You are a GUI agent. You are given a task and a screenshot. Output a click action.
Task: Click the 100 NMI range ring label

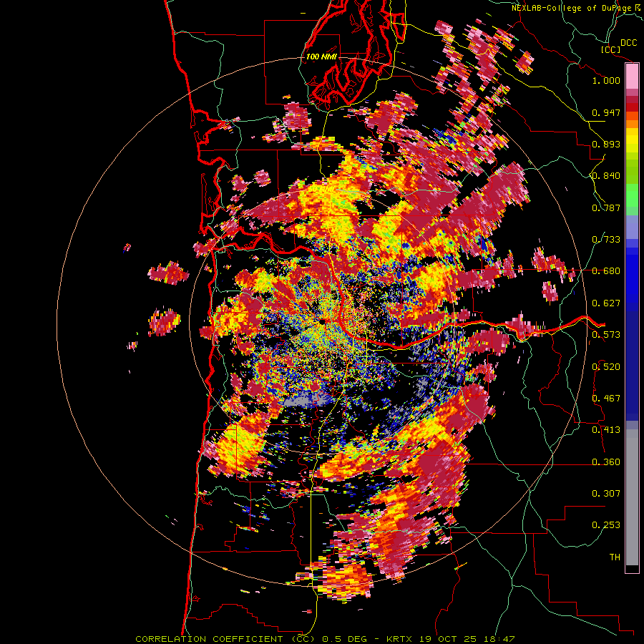pyautogui.click(x=321, y=57)
